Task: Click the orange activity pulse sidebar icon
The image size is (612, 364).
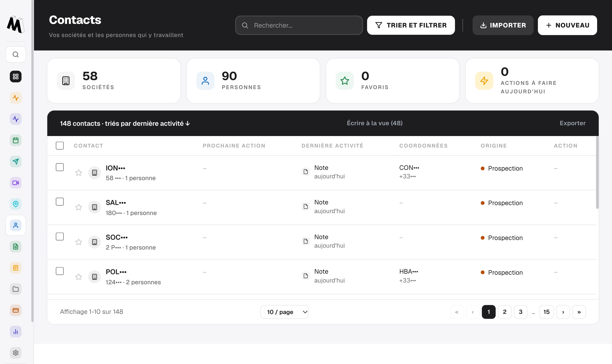Action: click(16, 98)
